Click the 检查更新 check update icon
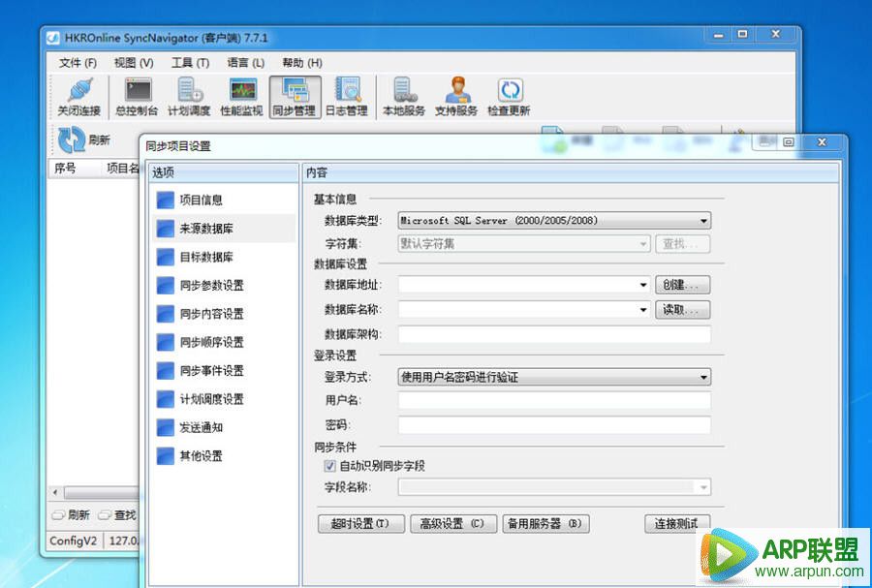 click(510, 97)
